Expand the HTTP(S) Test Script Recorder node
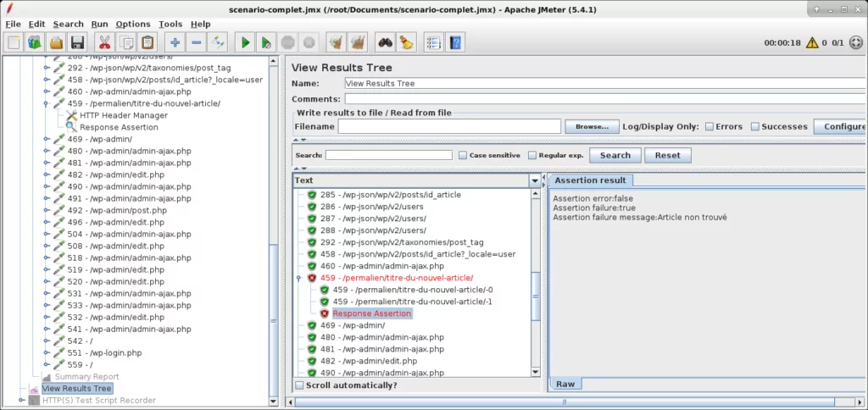Viewport: 868px width, 410px height. (21, 400)
